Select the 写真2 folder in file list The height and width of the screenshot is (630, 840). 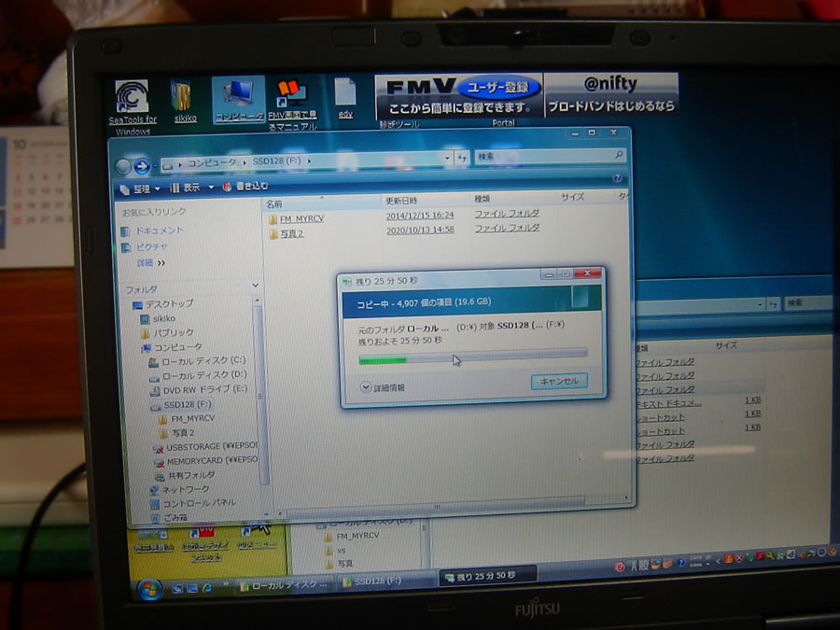(x=287, y=234)
